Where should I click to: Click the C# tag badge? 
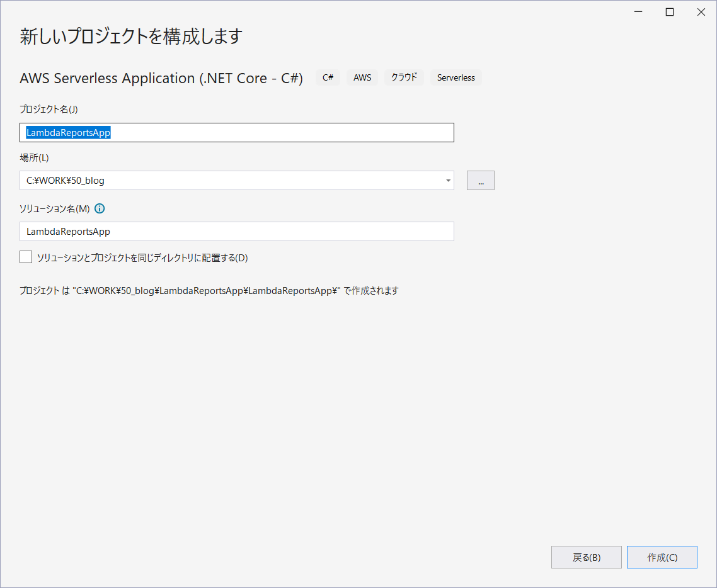point(328,77)
